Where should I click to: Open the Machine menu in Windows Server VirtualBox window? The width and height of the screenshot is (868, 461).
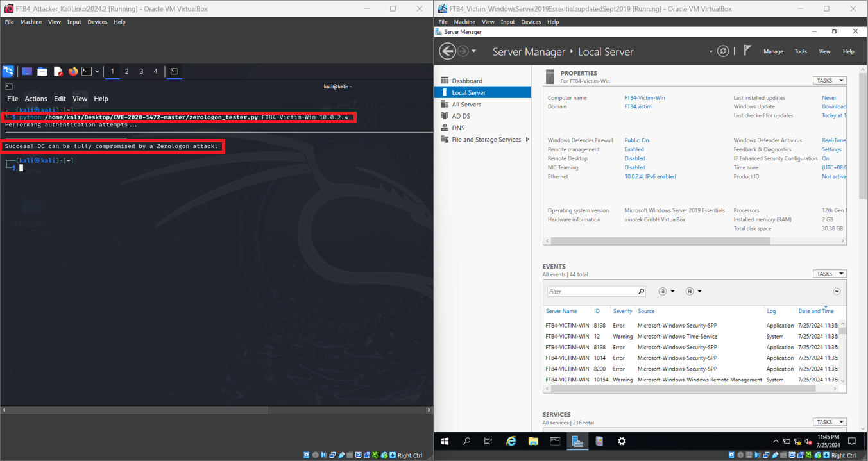464,22
